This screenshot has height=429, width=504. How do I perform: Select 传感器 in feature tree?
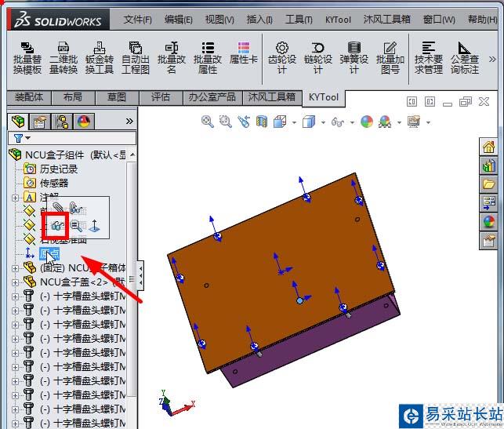[x=54, y=184]
